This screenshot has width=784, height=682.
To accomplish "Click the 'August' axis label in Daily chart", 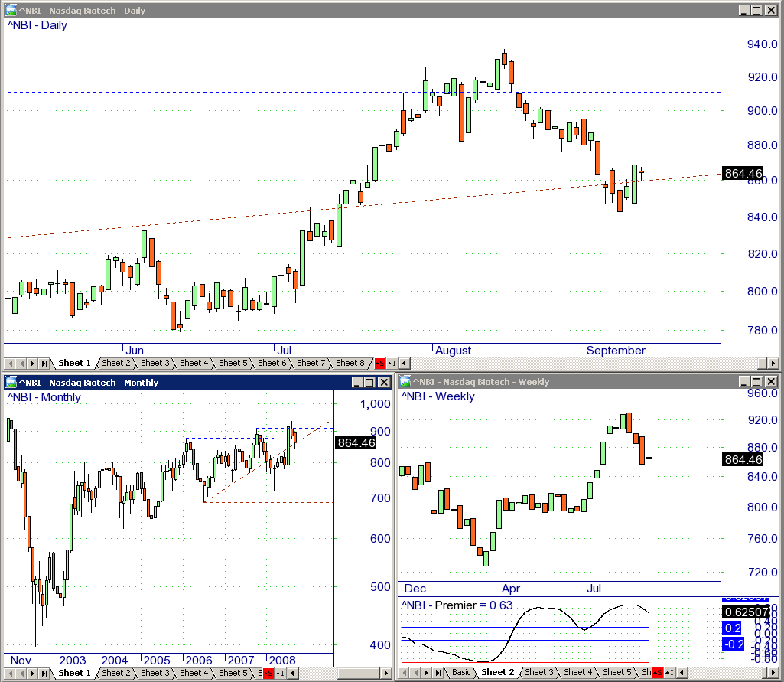I will [x=453, y=351].
